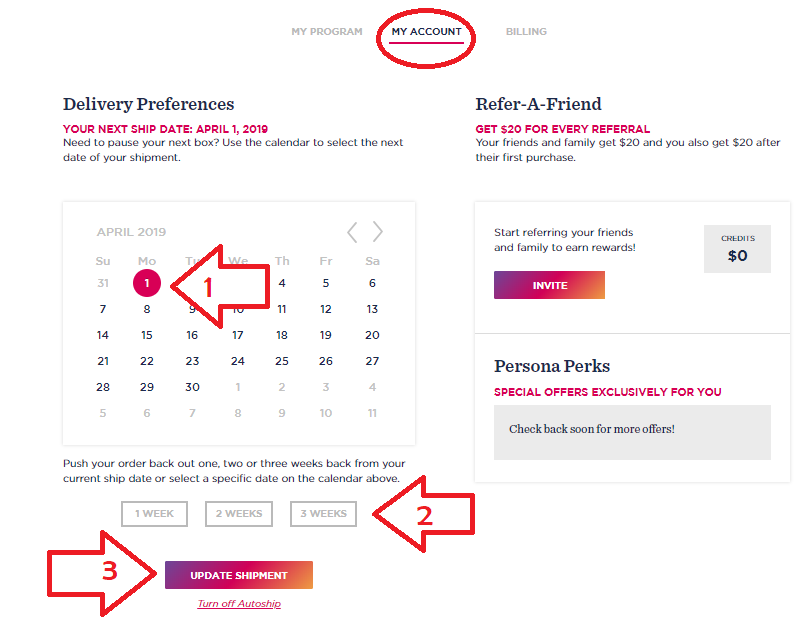The image size is (797, 629).
Task: Choose the 3 Weeks delay option
Action: click(x=323, y=514)
